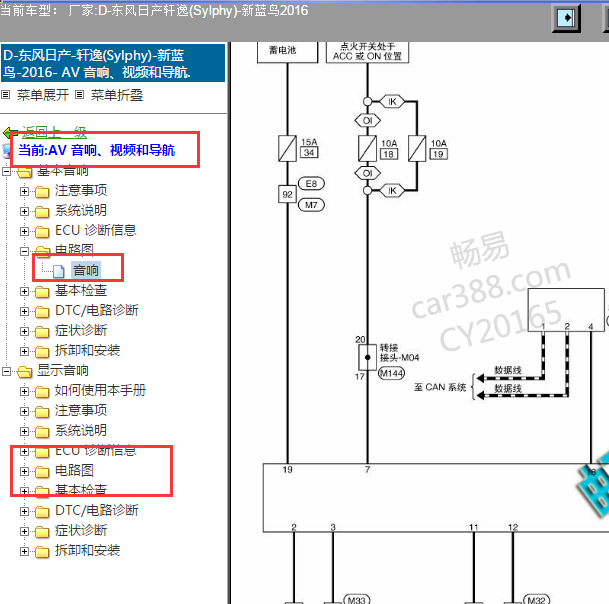The height and width of the screenshot is (604, 609).
Task: Click the D-东风日产-轩逸 blue title header
Action: (x=113, y=63)
